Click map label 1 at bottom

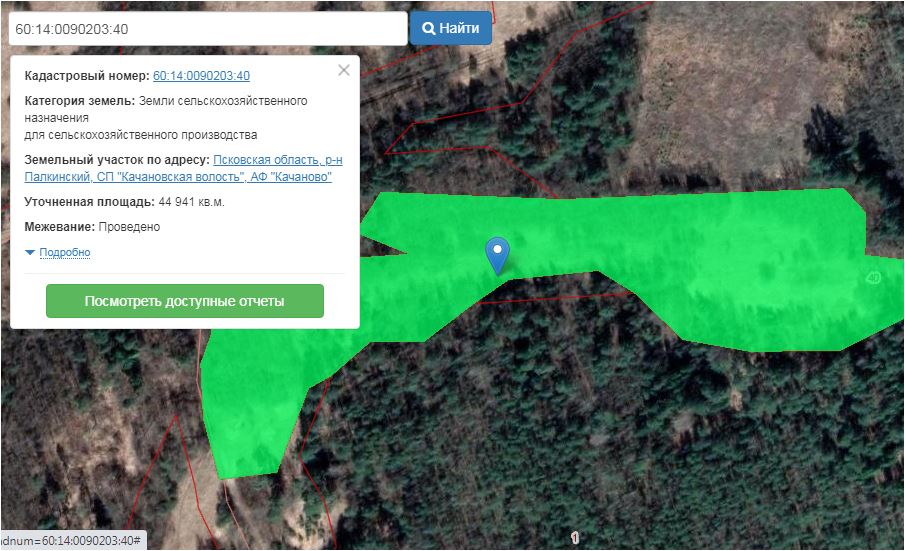(575, 538)
